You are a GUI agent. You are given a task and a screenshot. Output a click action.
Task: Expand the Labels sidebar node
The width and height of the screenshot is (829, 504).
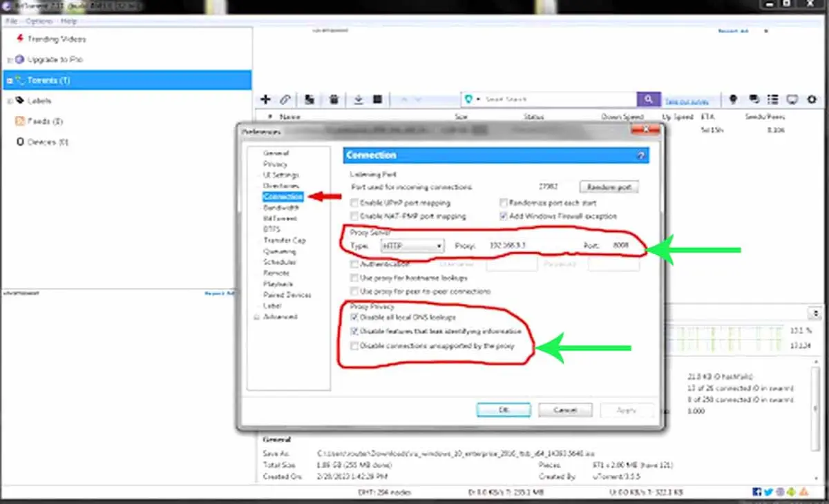[9, 101]
